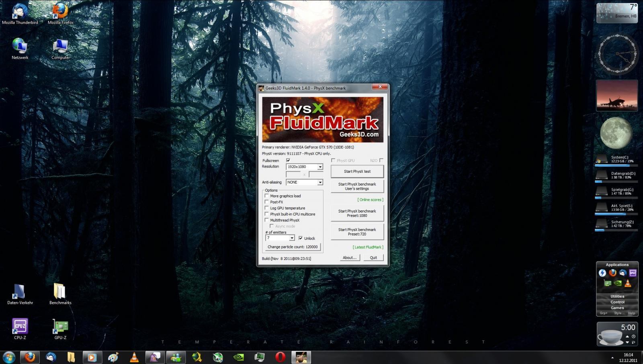Viewport: 643px width, 364px height.
Task: Click the NVIDIA icon in the taskbar
Action: point(239,357)
